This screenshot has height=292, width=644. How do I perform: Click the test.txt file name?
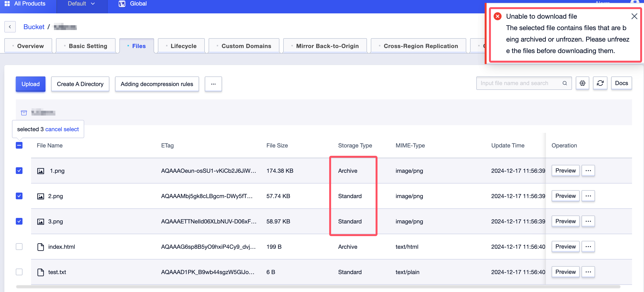tap(57, 272)
